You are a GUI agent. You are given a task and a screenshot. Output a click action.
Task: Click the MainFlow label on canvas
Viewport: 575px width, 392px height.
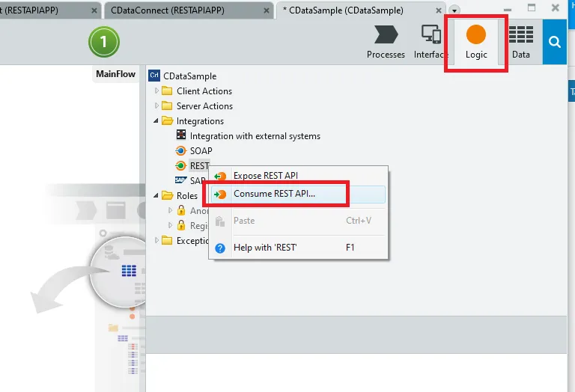(x=115, y=74)
